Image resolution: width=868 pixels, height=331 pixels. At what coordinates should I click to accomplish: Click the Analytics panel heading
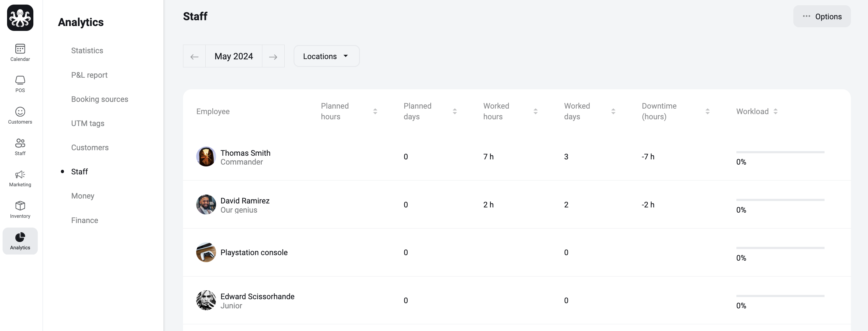81,22
